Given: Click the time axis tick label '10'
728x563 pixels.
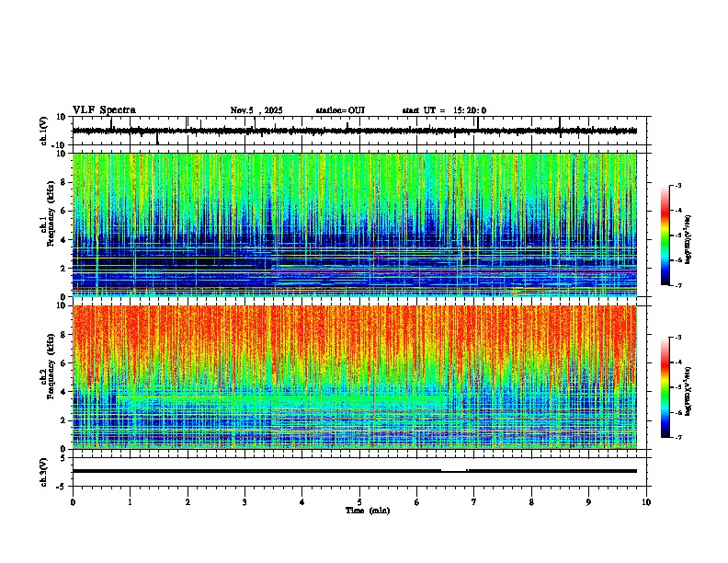Looking at the screenshot, I should tap(646, 502).
